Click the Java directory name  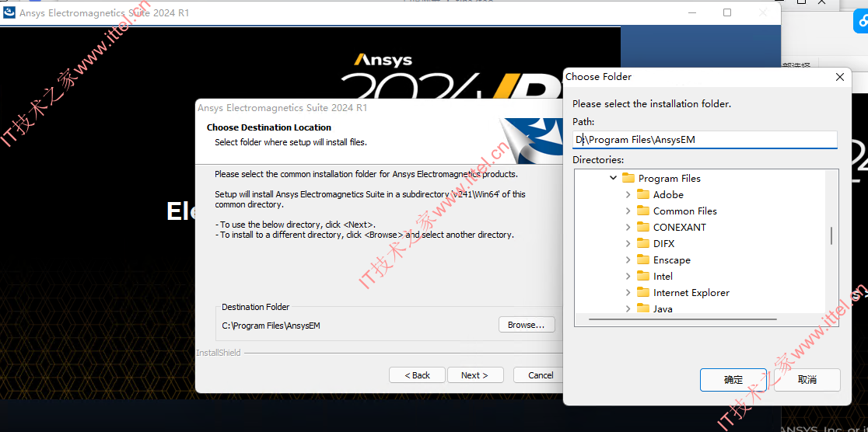pyautogui.click(x=663, y=308)
